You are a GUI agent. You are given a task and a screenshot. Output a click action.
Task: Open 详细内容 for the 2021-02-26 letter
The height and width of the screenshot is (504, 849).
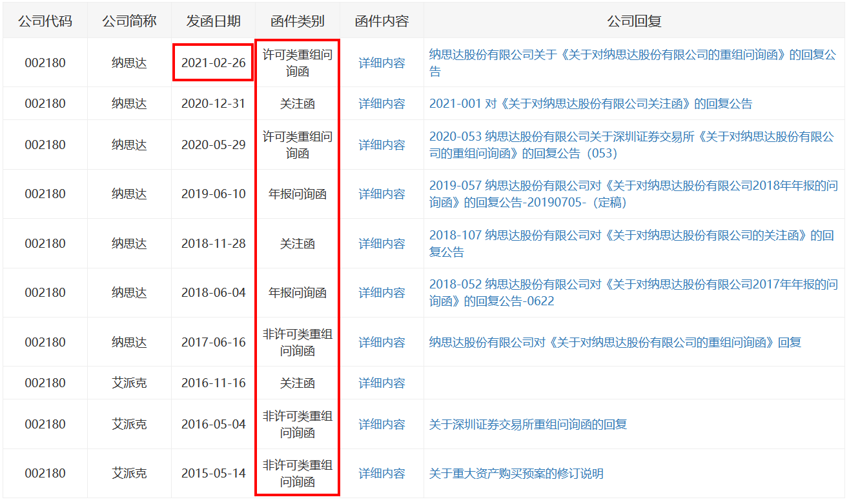pyautogui.click(x=382, y=63)
